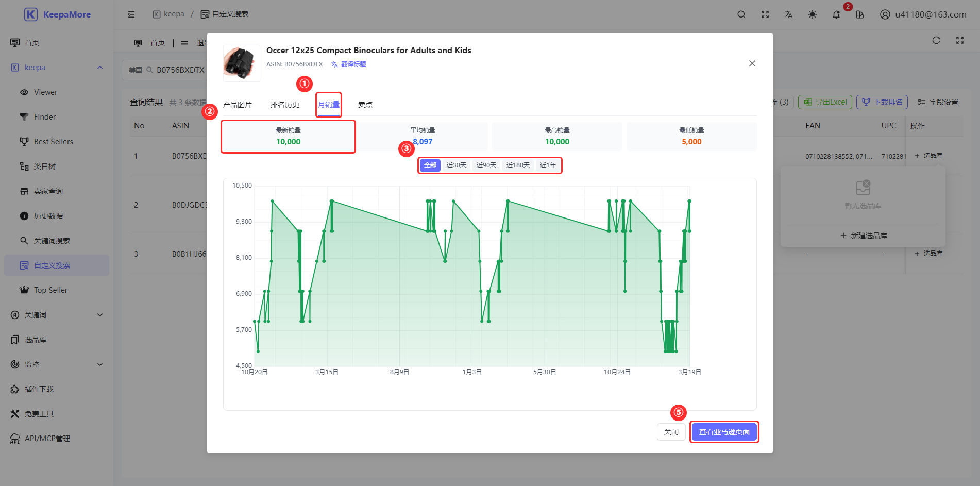
Task: Open 字段设置 field settings
Action: point(938,102)
